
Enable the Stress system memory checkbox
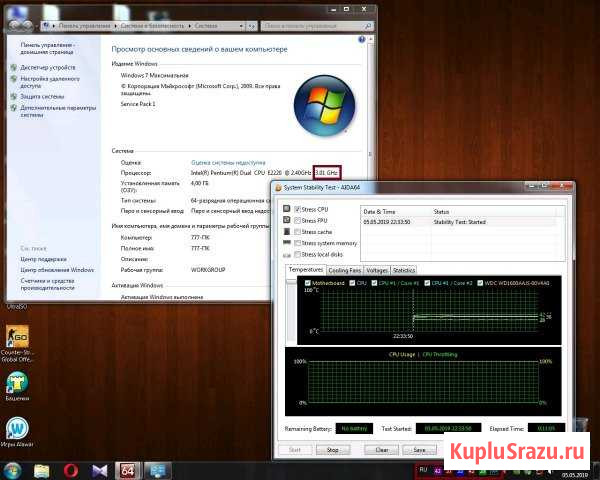pos(297,243)
